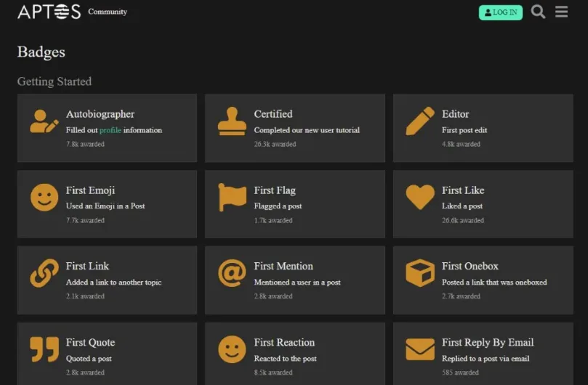Open the First Mention badge title
Image resolution: width=588 pixels, height=385 pixels.
(x=283, y=266)
